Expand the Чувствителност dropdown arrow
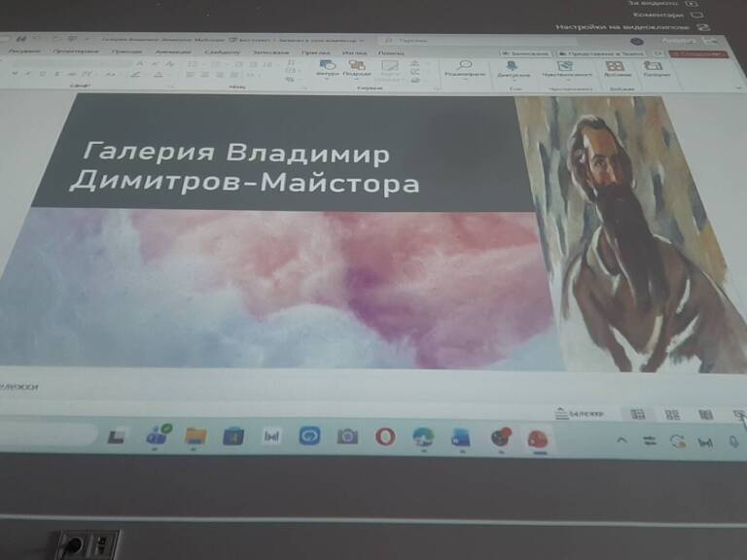747x560 pixels. tap(567, 81)
